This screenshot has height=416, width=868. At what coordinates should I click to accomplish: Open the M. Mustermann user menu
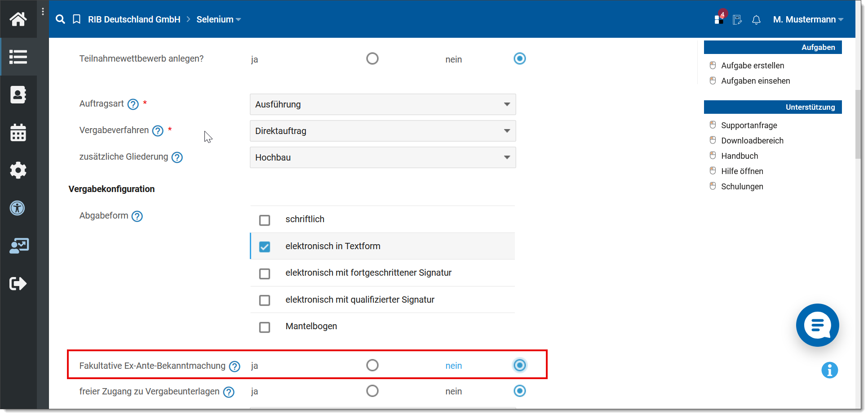[808, 19]
